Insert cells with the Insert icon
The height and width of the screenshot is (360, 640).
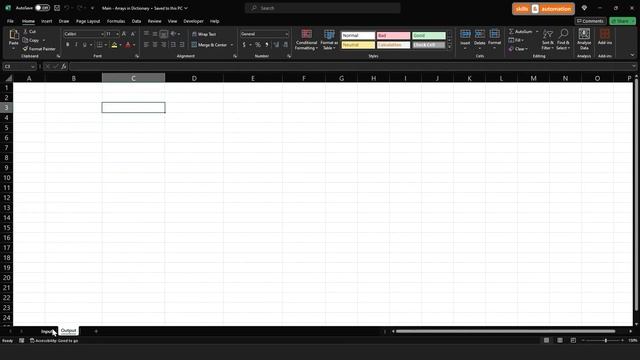[x=465, y=39]
